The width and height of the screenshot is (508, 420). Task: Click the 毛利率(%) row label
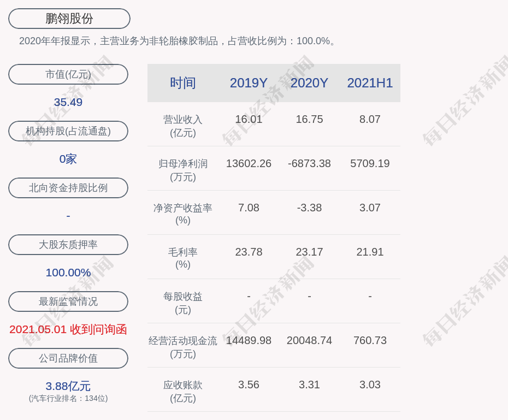point(183,258)
